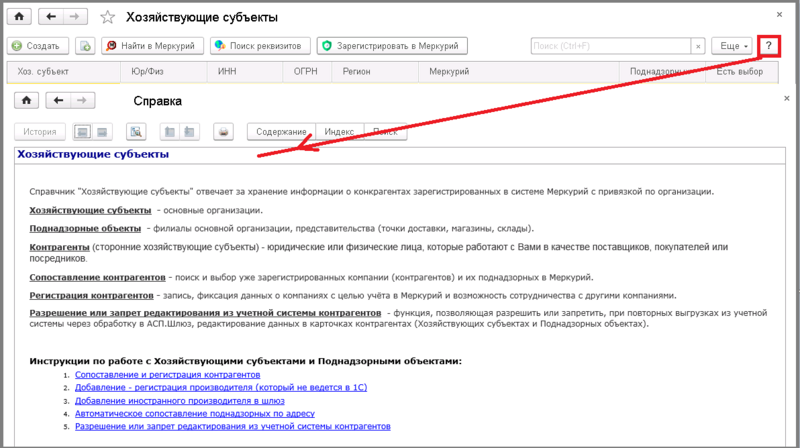The width and height of the screenshot is (800, 448).
Task: Switch to the Содержание tab in help
Action: pos(281,131)
